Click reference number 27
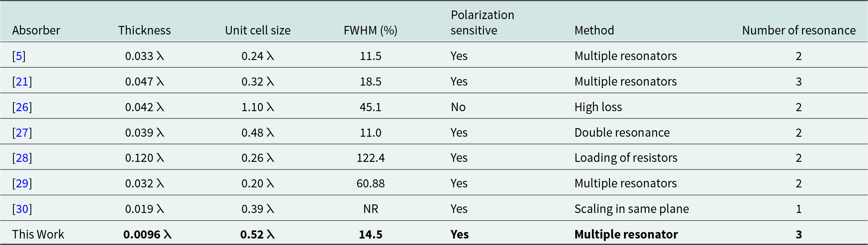Screen dimensions: 868x245 pyautogui.click(x=22, y=133)
